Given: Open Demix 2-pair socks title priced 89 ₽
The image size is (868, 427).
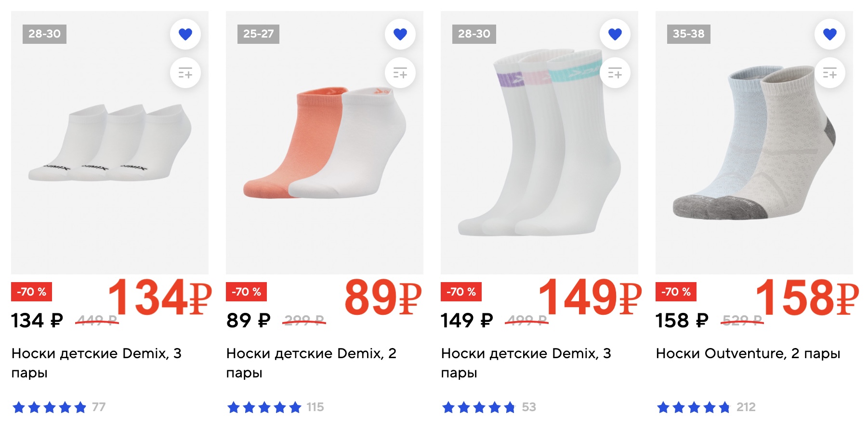Looking at the screenshot, I should (311, 362).
